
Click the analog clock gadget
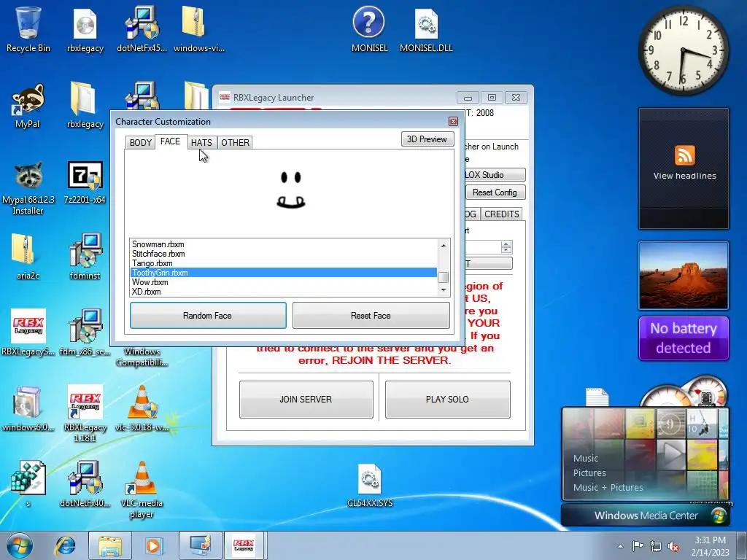coord(683,50)
